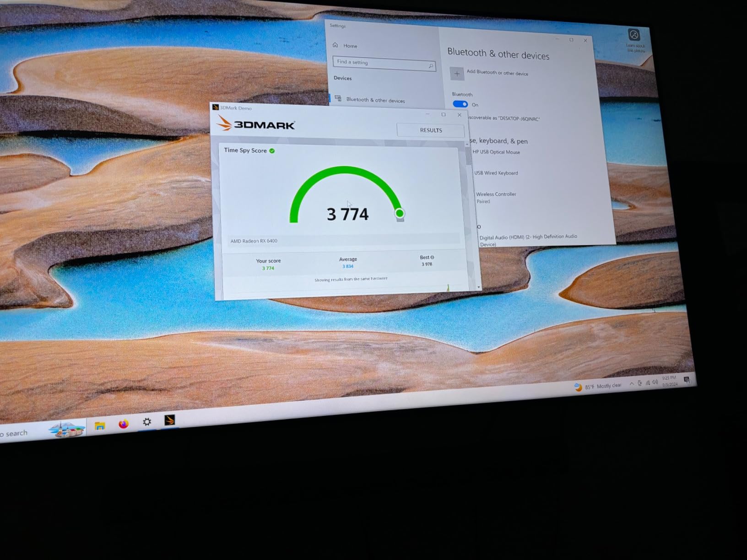The image size is (747, 560).
Task: Turn off the Bluetooth toggle
Action: tap(460, 104)
